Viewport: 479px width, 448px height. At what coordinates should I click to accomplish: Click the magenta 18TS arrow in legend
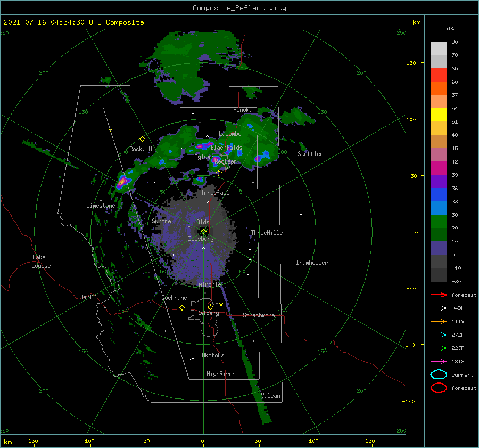[439, 362]
